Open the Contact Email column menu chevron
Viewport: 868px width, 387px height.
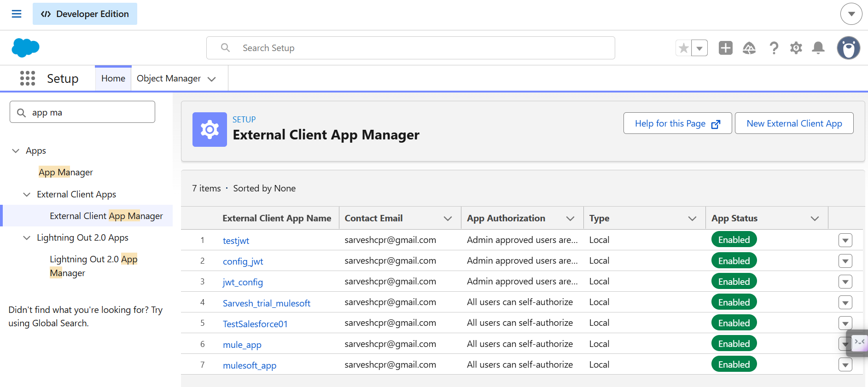(448, 219)
